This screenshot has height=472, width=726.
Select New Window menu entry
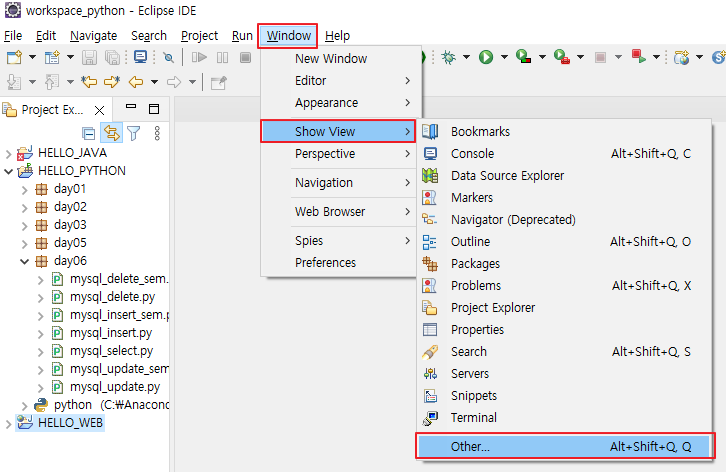coord(340,59)
